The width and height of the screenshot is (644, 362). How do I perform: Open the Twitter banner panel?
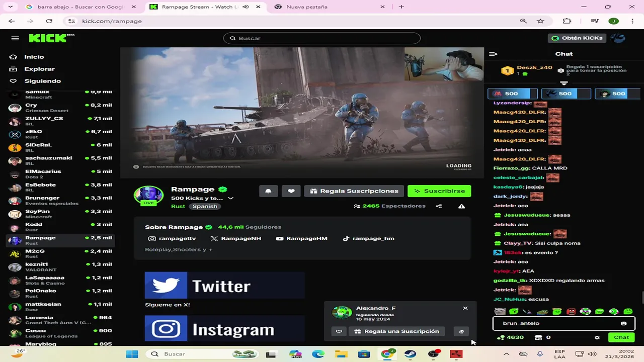click(224, 286)
